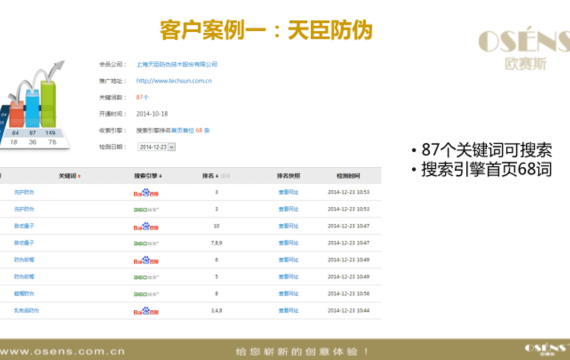
Task: Open 查看网址 link in the first table row
Action: coord(288,192)
